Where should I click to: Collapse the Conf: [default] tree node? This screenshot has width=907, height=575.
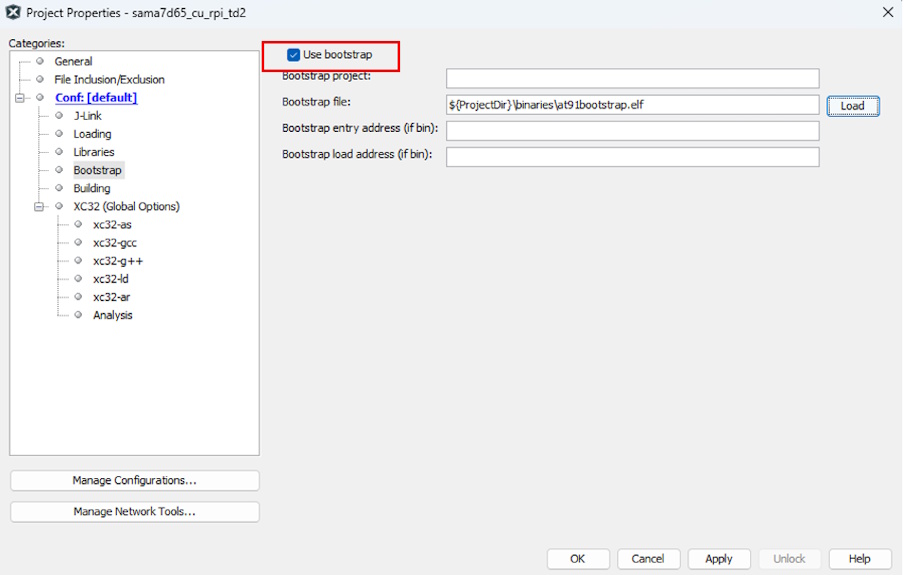pyautogui.click(x=19, y=98)
